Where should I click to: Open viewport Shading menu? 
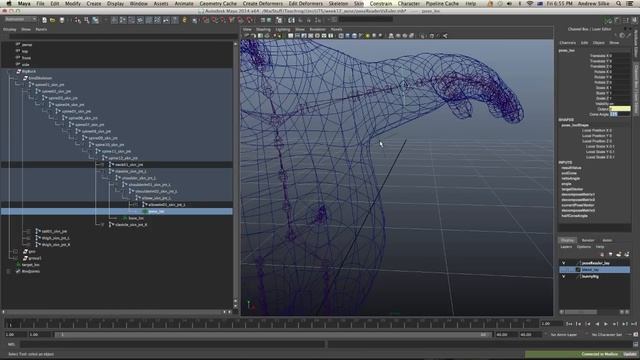[263, 29]
